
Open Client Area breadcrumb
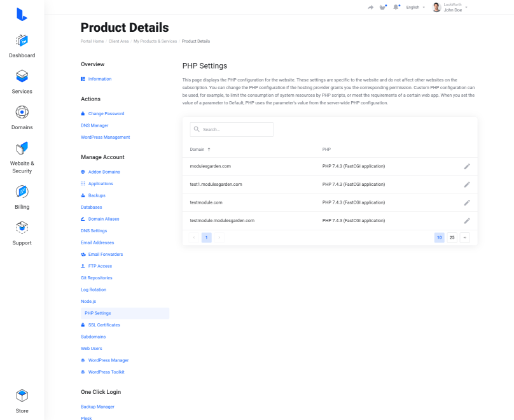tap(119, 41)
